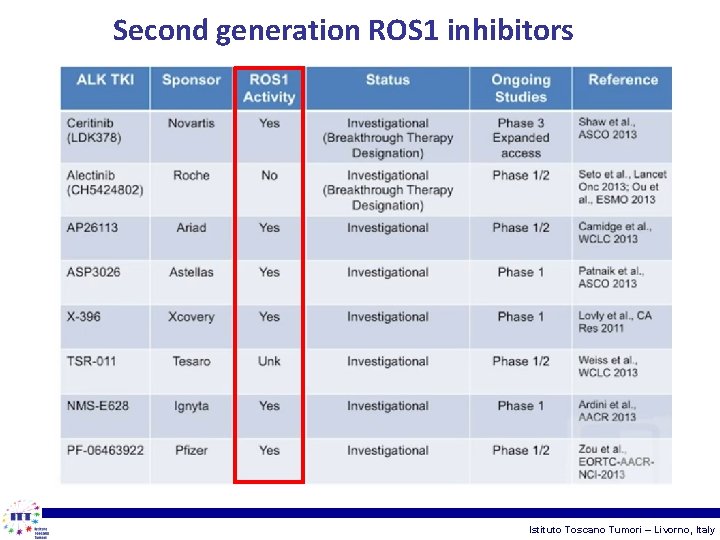Click the 'Shaw et al., ASCO 2013' reference
The image size is (720, 540).
tap(623, 136)
